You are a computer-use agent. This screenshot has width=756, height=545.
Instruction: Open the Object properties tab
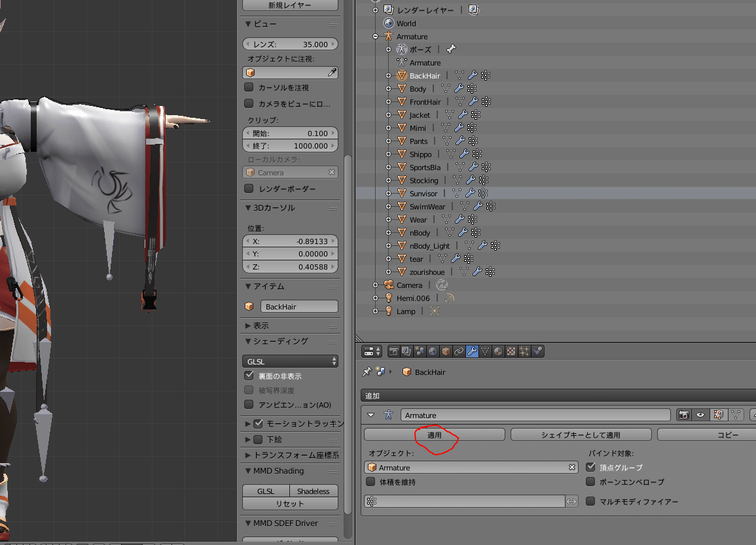[x=446, y=351]
